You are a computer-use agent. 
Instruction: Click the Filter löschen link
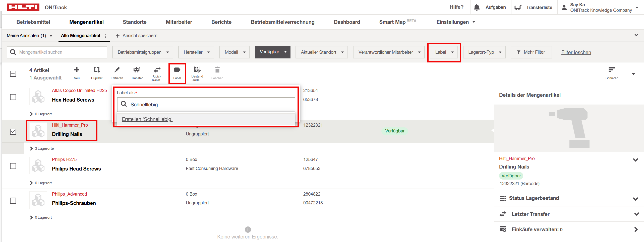(x=576, y=52)
